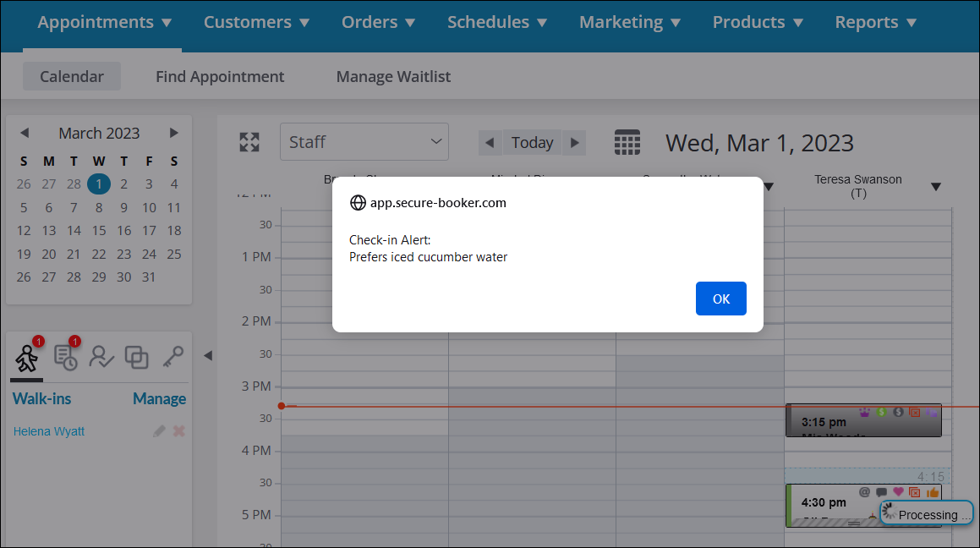The width and height of the screenshot is (980, 548).
Task: Open the date picker grid icon
Action: pos(627,142)
